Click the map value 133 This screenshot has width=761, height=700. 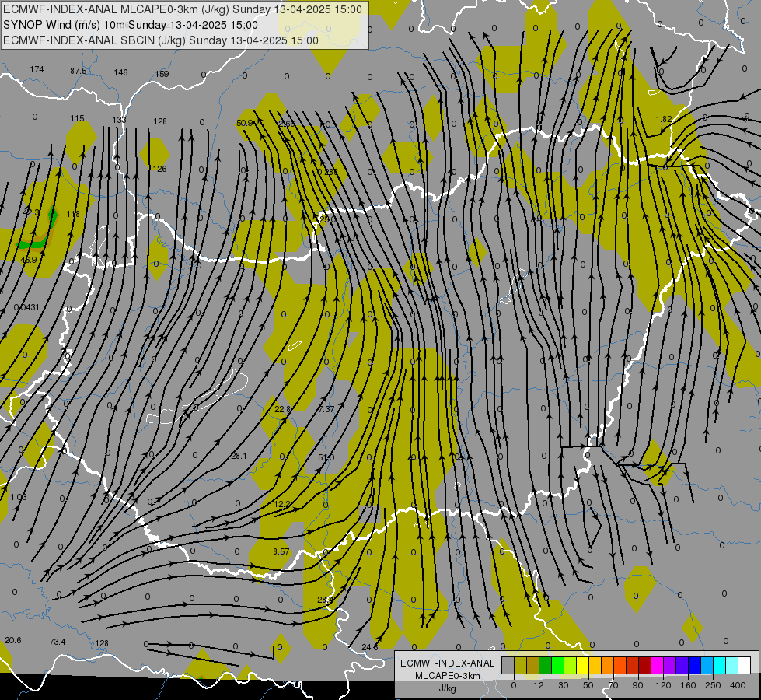click(119, 120)
